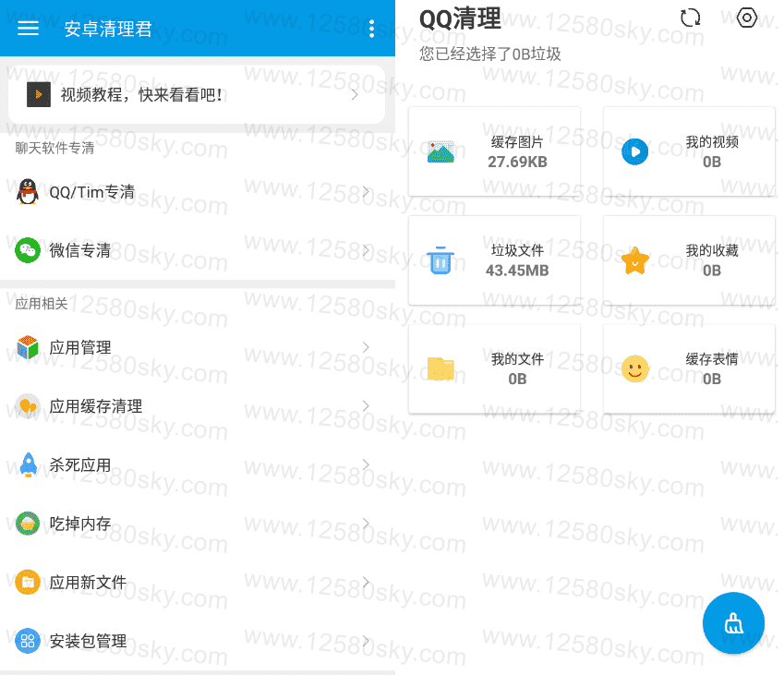Refresh the QQ清理 scan results

coord(691,18)
